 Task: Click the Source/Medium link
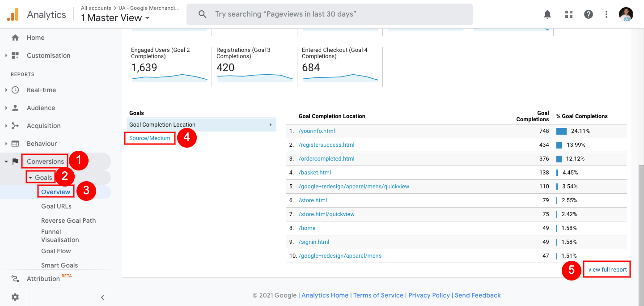(150, 138)
